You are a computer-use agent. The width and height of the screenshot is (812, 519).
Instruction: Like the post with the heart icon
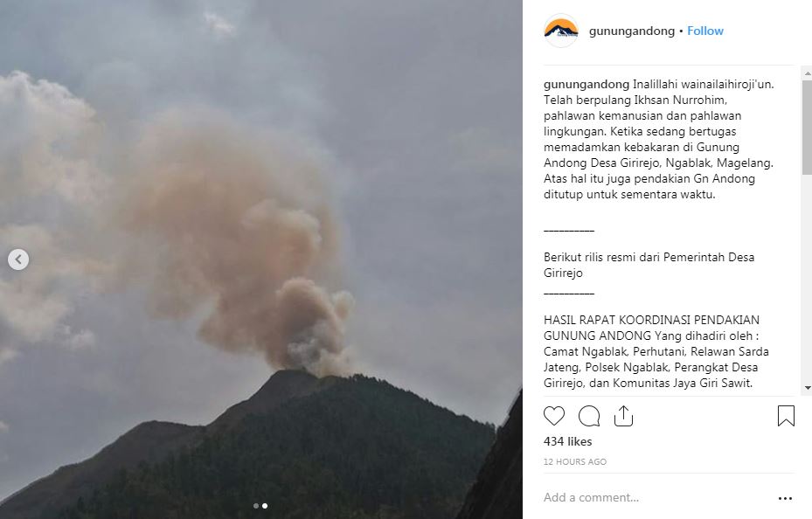tap(553, 416)
